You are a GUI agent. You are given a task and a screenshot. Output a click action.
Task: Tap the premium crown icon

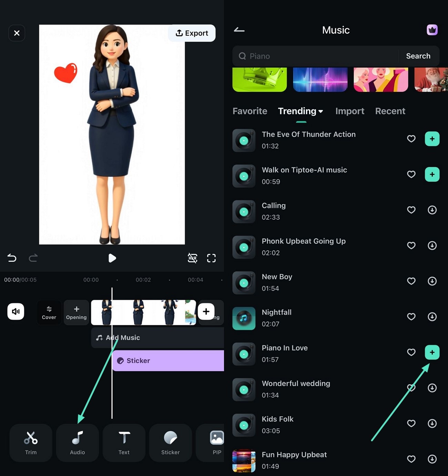coord(432,30)
